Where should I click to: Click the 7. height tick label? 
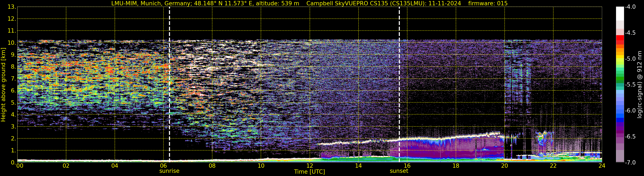tap(13, 79)
